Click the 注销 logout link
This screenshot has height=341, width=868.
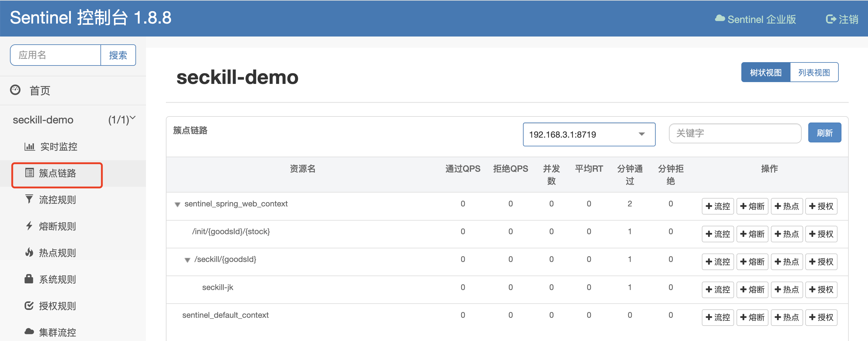click(842, 19)
